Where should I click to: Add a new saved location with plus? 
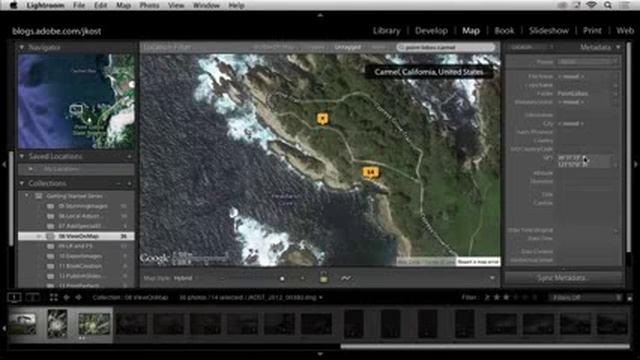point(129,156)
